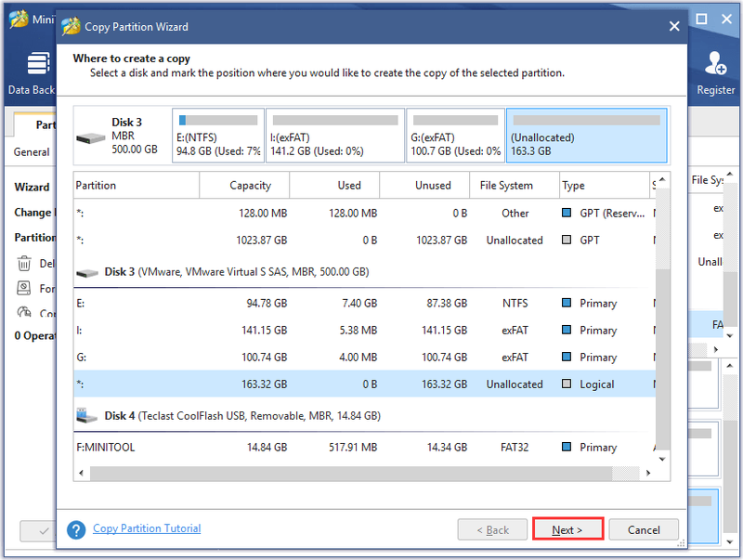Click the blue help question mark icon
The image size is (743, 560).
point(76,529)
